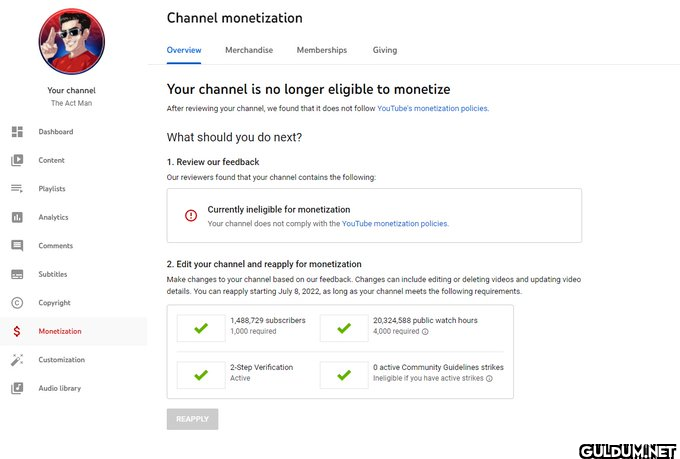Click 'Your channel' label
This screenshot has height=459, width=680.
tap(72, 90)
